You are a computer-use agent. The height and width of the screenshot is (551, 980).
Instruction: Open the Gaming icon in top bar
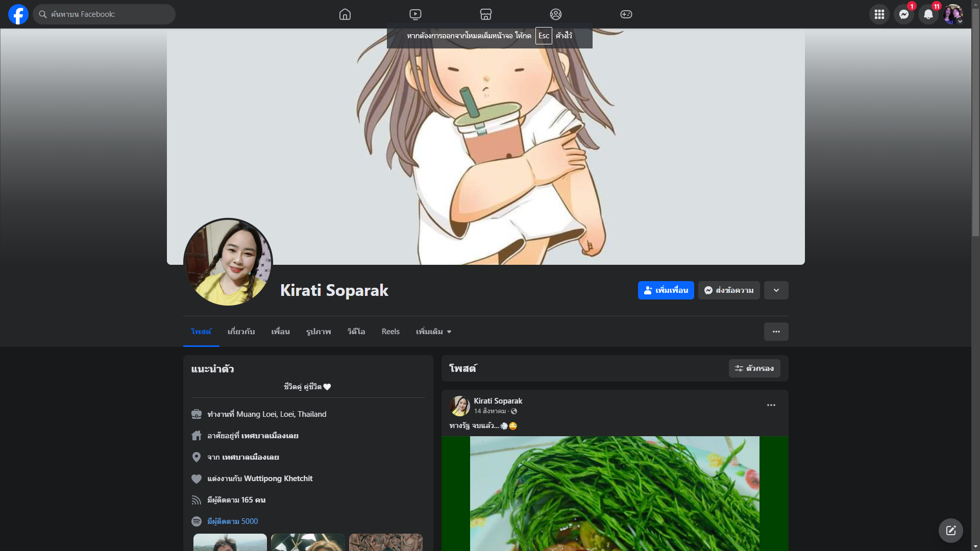click(x=626, y=14)
